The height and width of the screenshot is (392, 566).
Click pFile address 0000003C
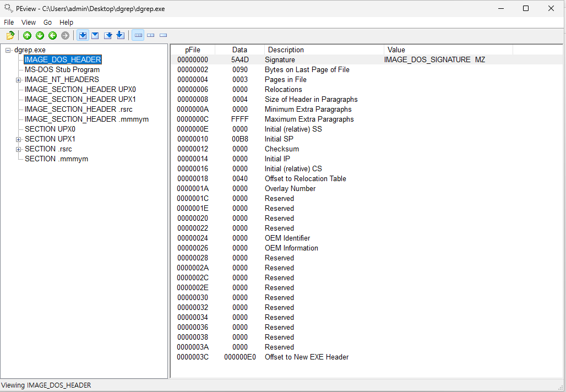pyautogui.click(x=193, y=357)
